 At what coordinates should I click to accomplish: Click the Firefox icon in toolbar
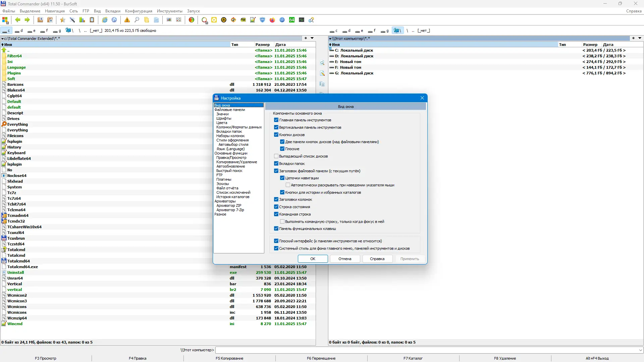tap(272, 20)
